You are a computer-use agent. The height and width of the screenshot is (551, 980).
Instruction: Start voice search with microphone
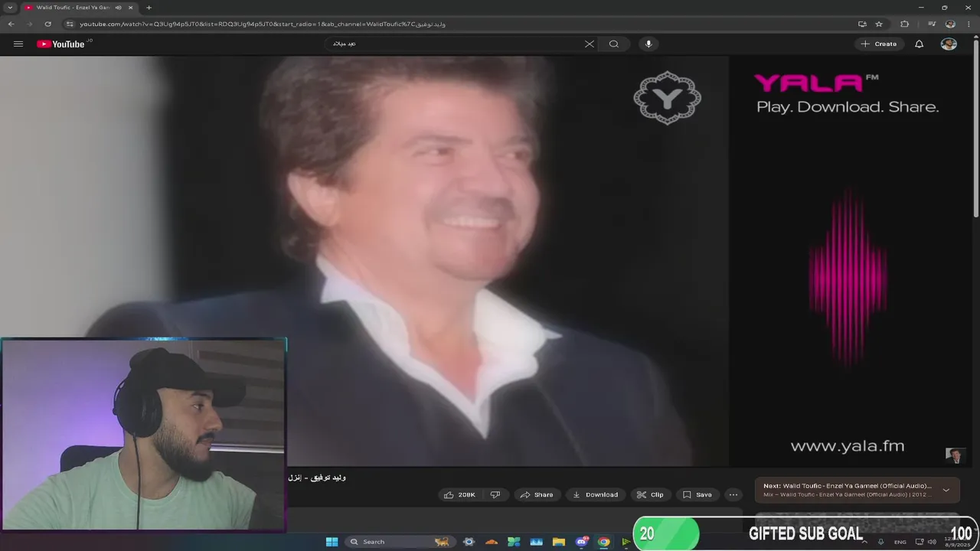[648, 44]
